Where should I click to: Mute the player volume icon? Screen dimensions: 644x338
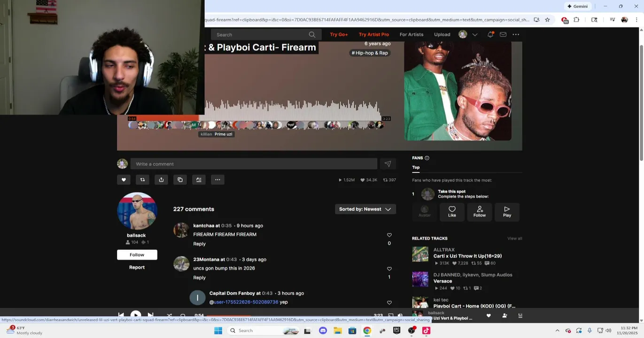[400, 315]
